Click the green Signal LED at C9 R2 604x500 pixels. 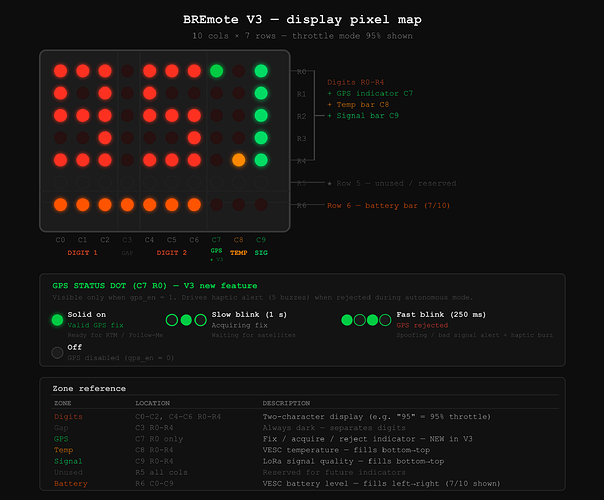[x=261, y=116]
